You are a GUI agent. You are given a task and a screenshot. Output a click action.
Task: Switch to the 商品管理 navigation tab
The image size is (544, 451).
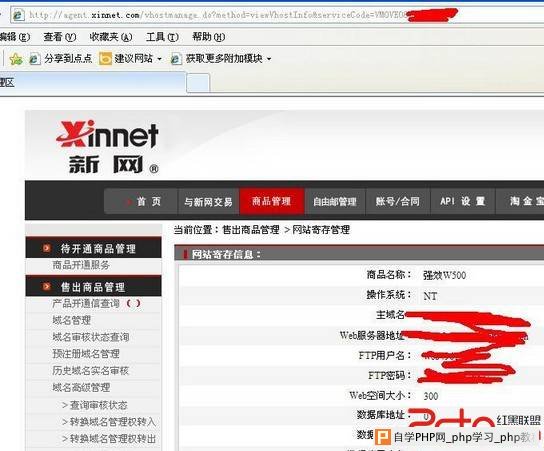coord(272,202)
